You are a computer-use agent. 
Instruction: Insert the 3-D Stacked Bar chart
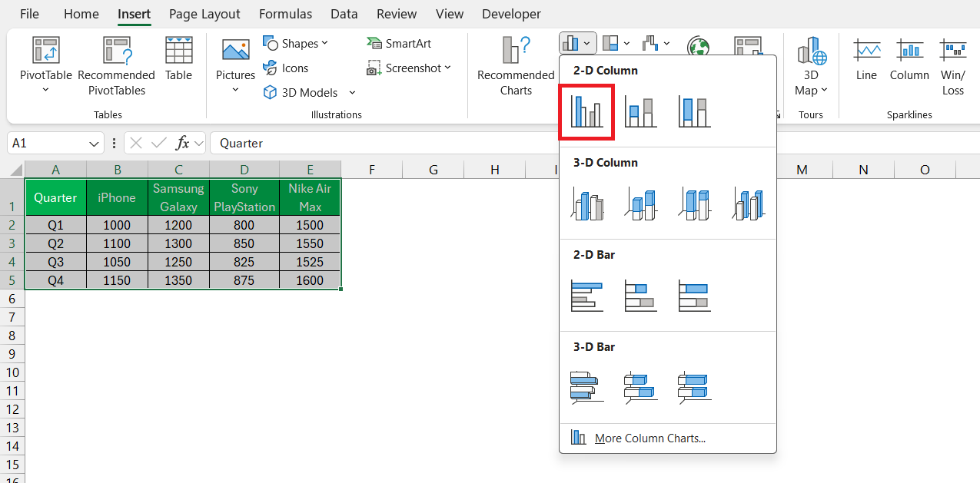pyautogui.click(x=640, y=387)
